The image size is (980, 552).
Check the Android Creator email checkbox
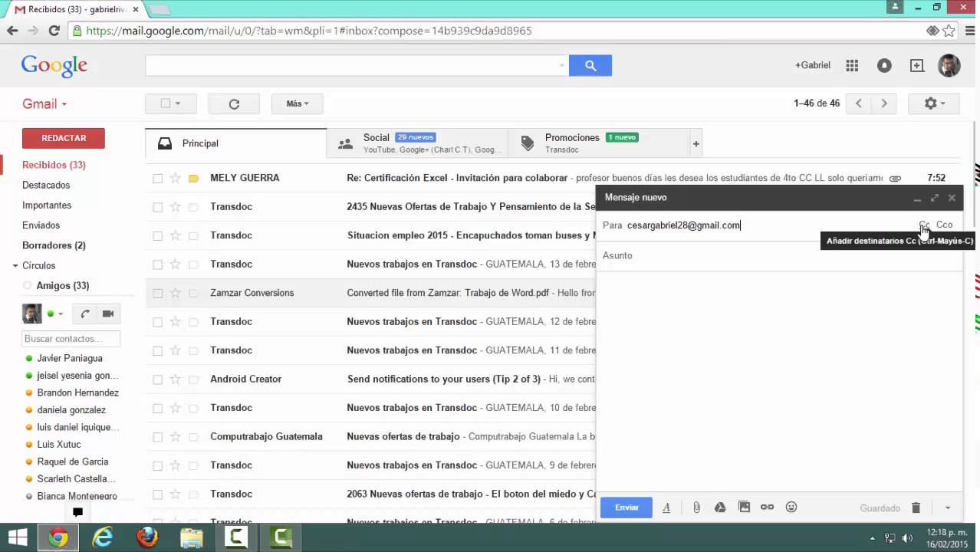click(x=157, y=379)
